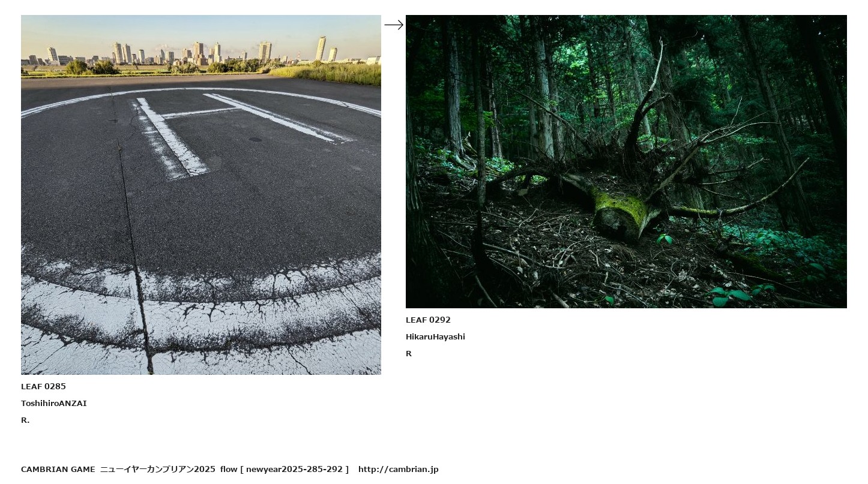Open the forest fallen tree photo
868x484 pixels.
point(626,161)
